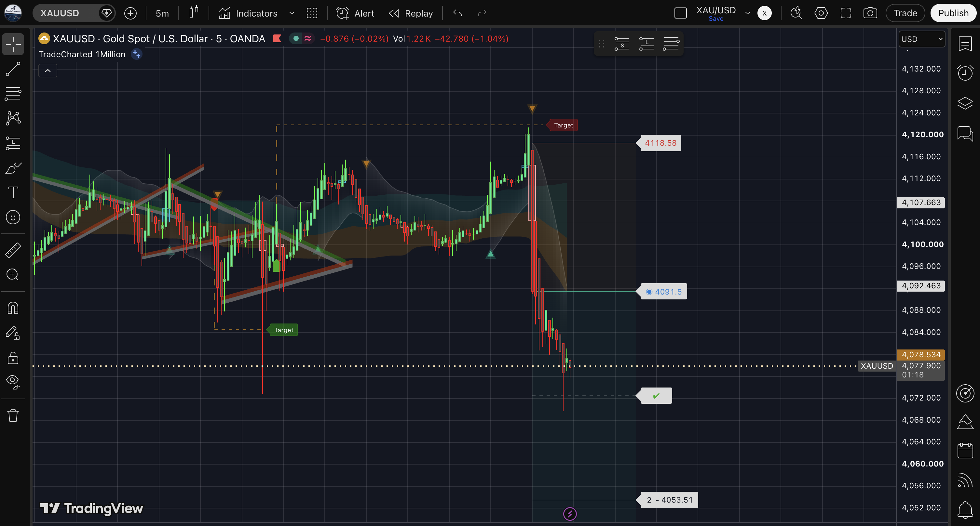This screenshot has height=526, width=980.
Task: Open the object tree layers panel
Action: pyautogui.click(x=965, y=103)
